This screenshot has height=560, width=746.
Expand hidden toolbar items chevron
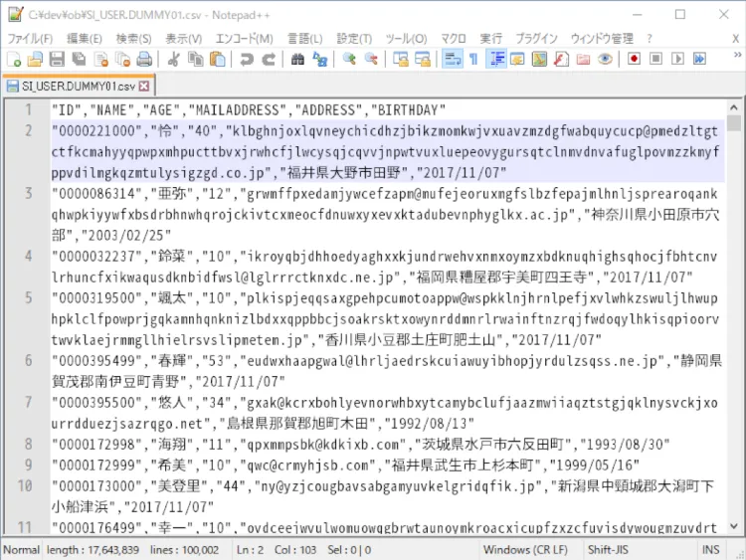click(737, 55)
